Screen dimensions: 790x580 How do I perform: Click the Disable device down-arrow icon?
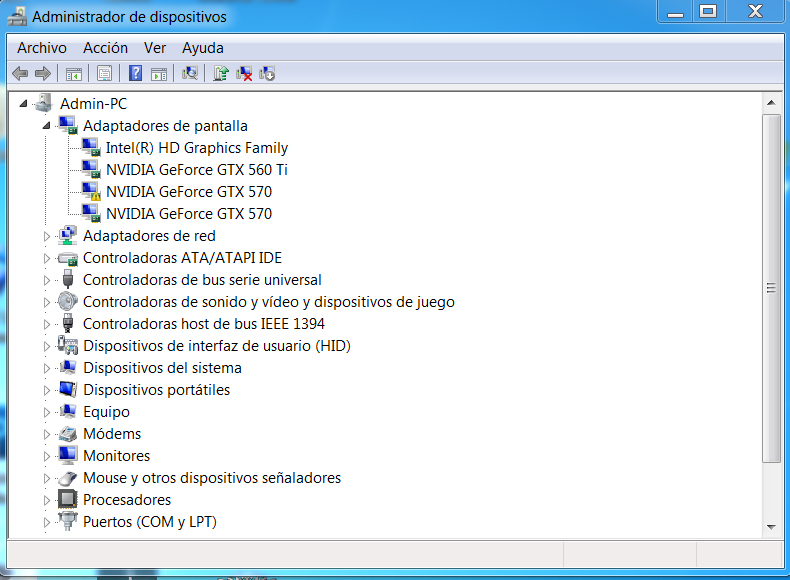tap(267, 74)
